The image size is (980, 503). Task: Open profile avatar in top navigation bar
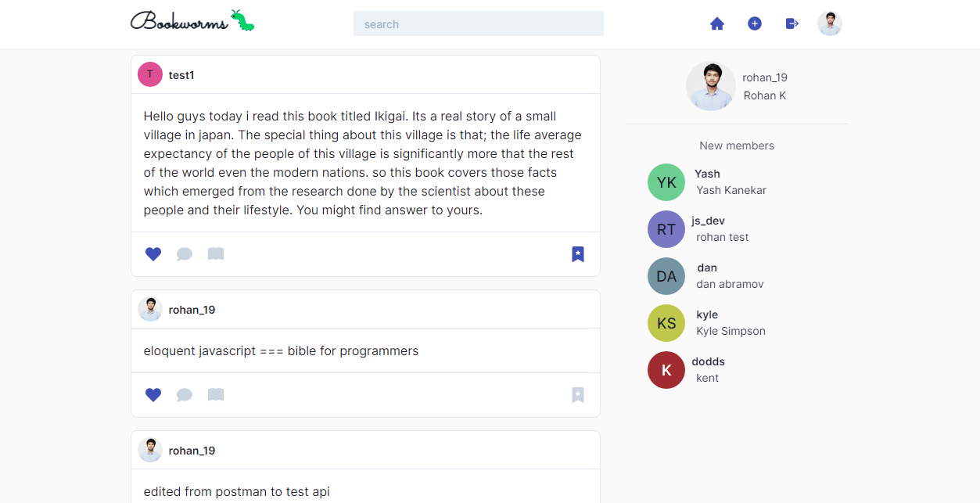830,23
